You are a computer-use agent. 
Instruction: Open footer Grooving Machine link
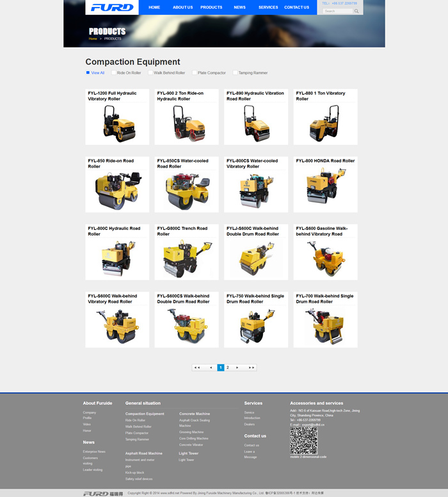coord(191,432)
